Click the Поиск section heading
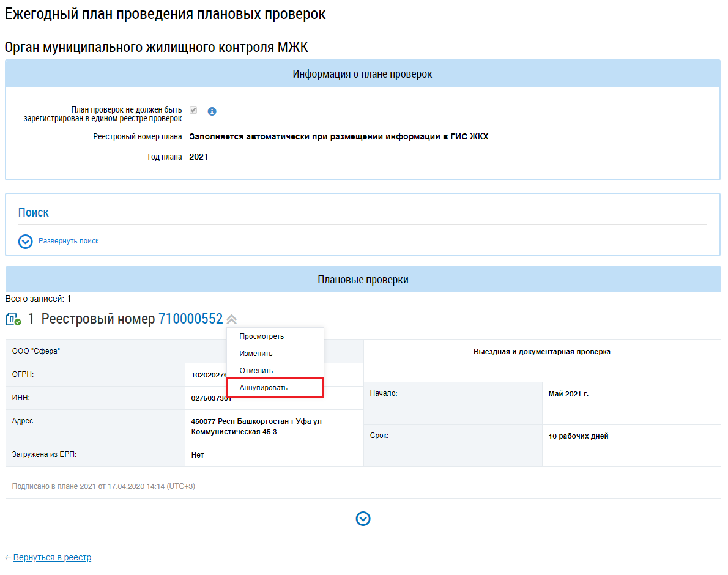This screenshot has width=728, height=575. 34,212
